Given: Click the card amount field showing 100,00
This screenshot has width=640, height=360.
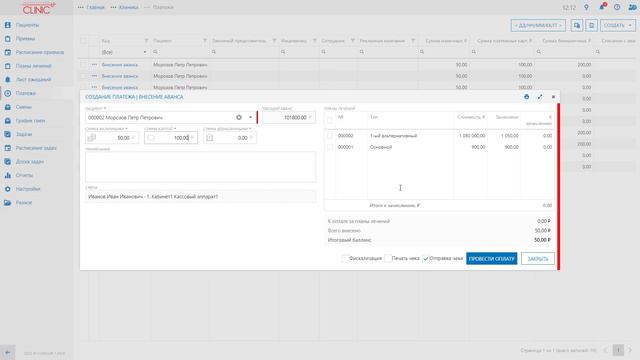Looking at the screenshot, I should pos(171,138).
